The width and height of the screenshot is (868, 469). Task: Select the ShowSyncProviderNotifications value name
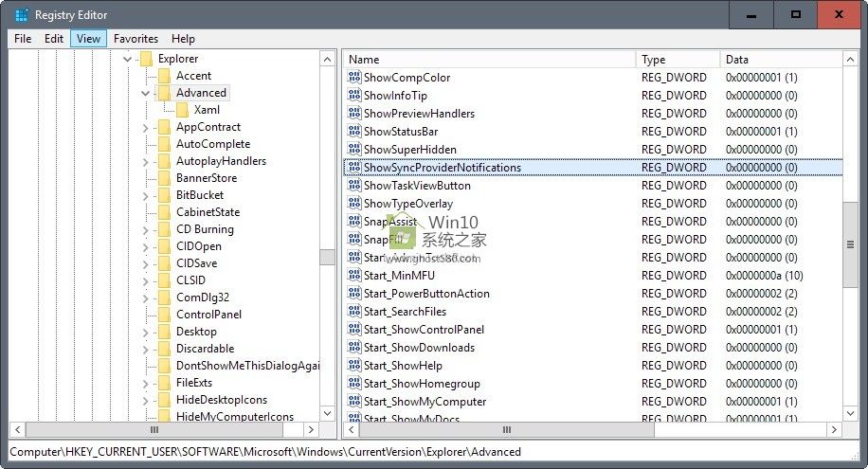[443, 167]
